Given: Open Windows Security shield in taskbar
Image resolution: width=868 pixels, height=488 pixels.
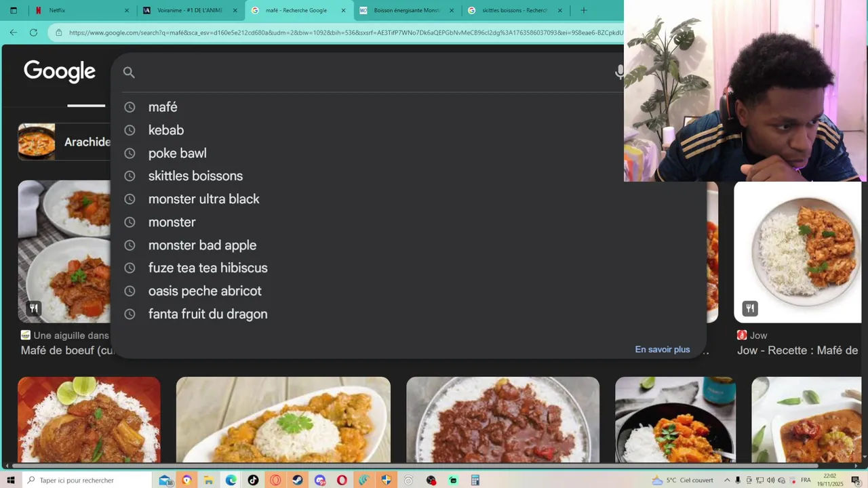Looking at the screenshot, I should tap(386, 480).
